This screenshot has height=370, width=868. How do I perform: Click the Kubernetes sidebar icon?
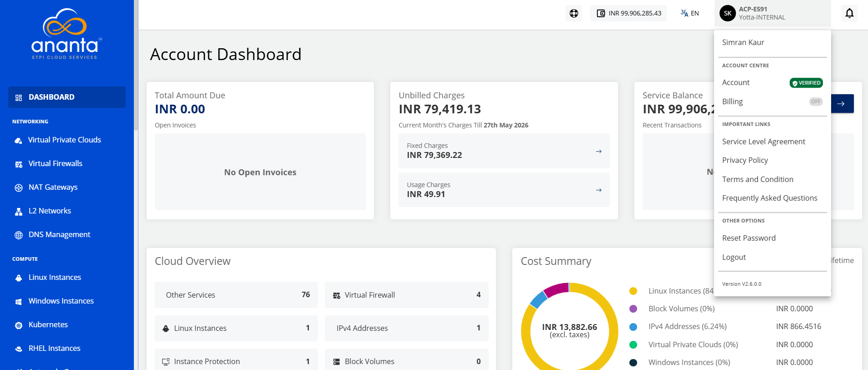(19, 325)
